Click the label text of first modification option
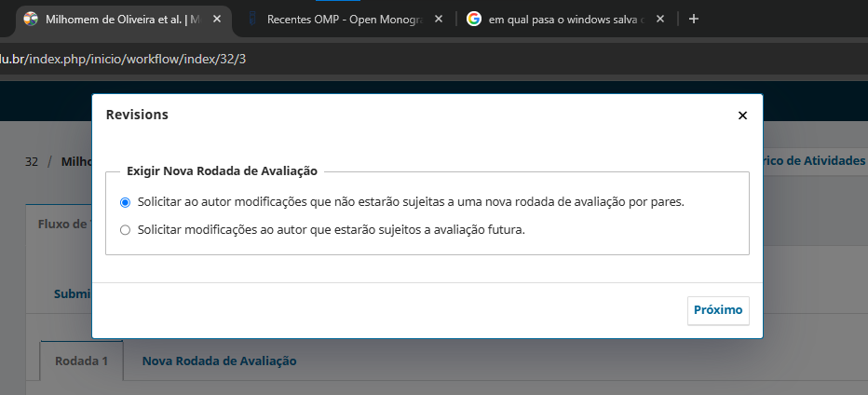Viewport: 868px width, 395px height. (x=411, y=202)
